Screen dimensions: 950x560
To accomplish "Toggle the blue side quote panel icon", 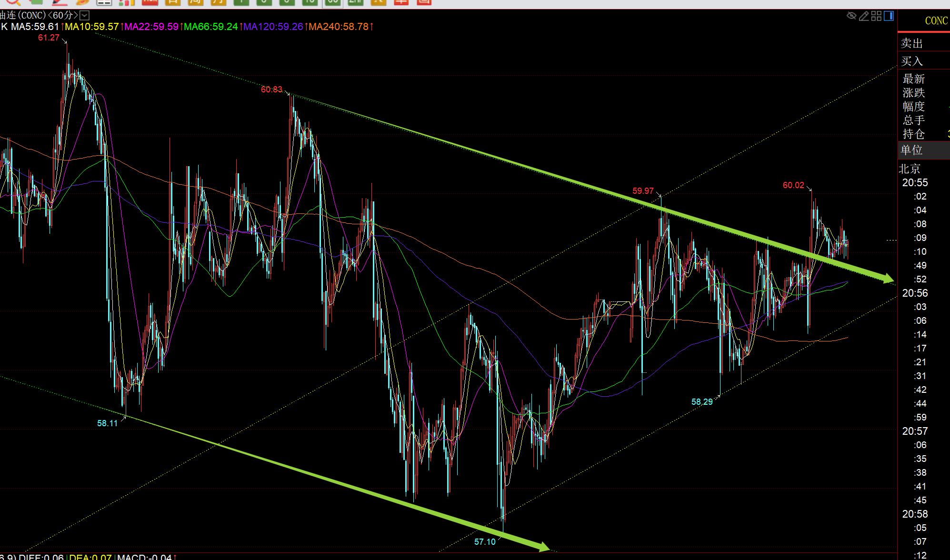I will pyautogui.click(x=889, y=16).
